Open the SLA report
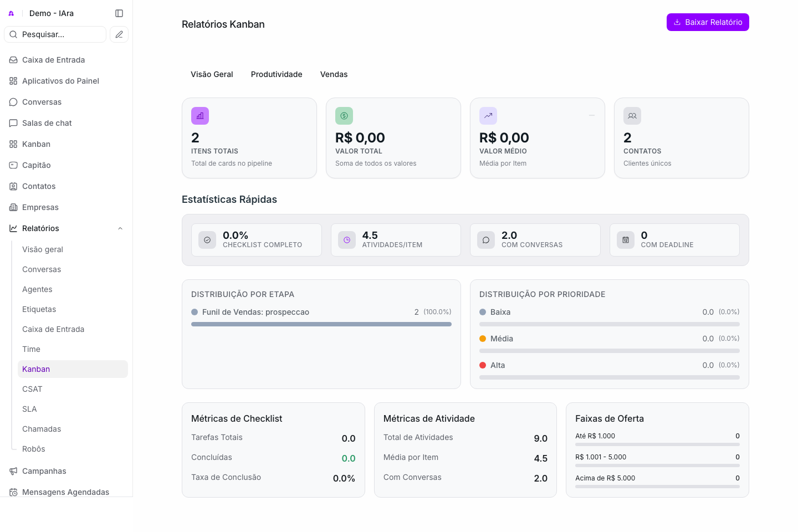This screenshot has height=532, width=798. tap(73, 409)
